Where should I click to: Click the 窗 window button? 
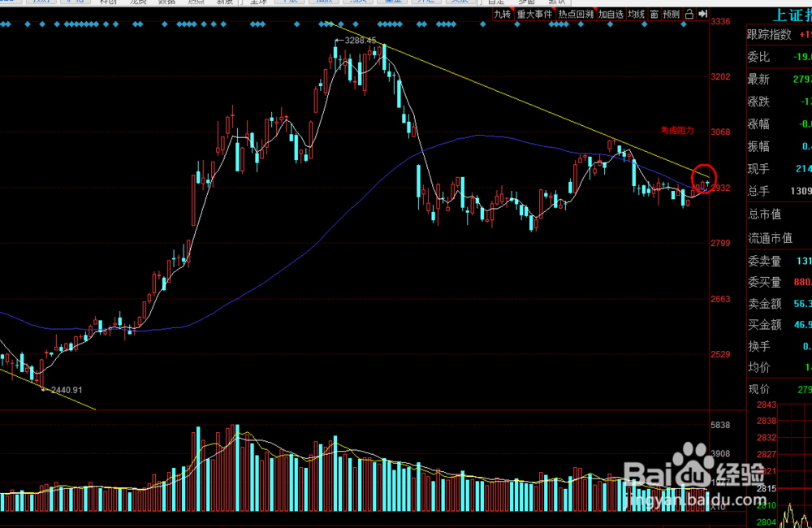click(x=654, y=15)
